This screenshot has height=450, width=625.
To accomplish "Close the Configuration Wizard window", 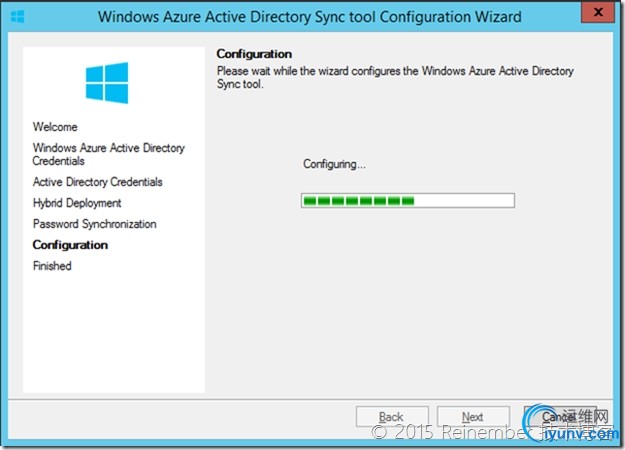I will [597, 12].
